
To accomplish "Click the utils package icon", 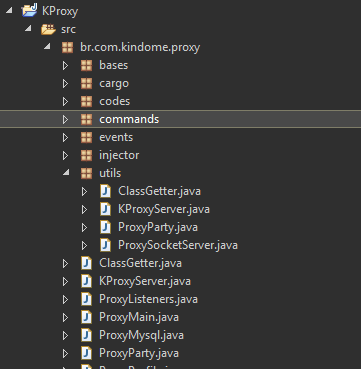I will 86,173.
